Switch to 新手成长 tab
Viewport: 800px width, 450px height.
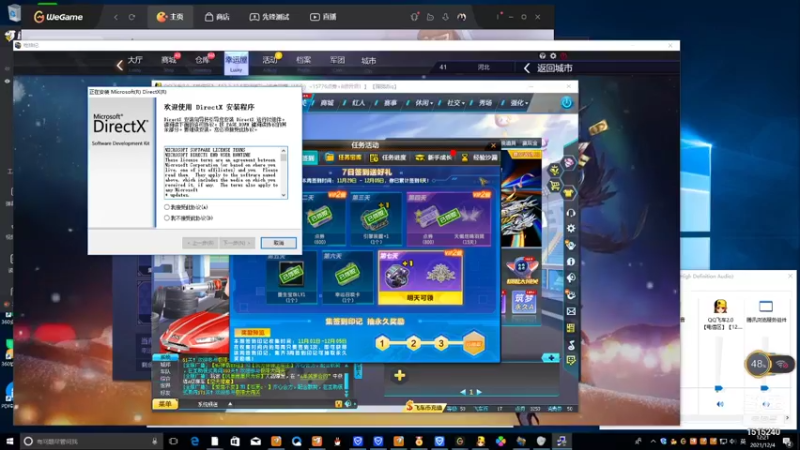tap(434, 158)
